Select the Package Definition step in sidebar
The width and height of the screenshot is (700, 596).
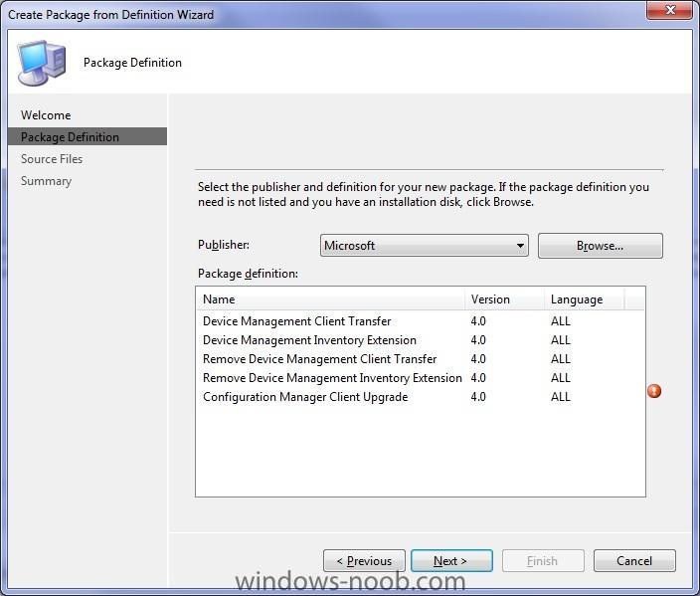pyautogui.click(x=87, y=136)
